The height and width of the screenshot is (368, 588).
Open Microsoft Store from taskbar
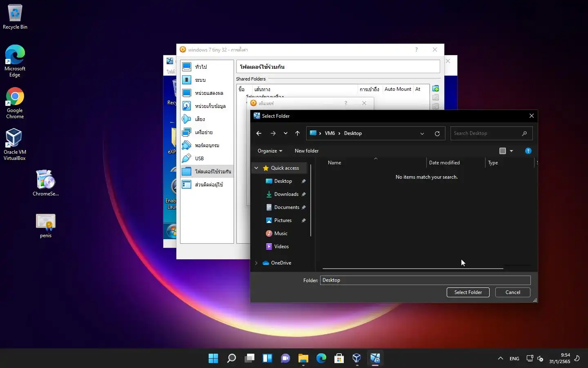(339, 359)
